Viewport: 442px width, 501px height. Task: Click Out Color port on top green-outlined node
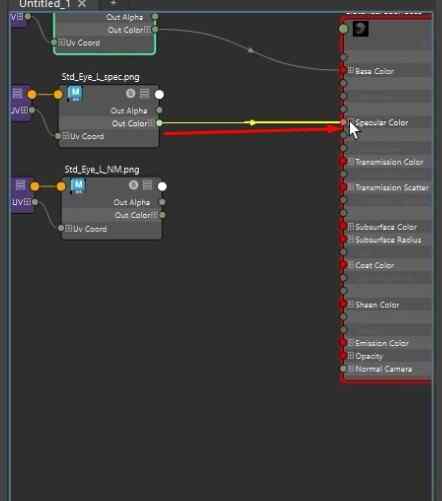click(155, 30)
